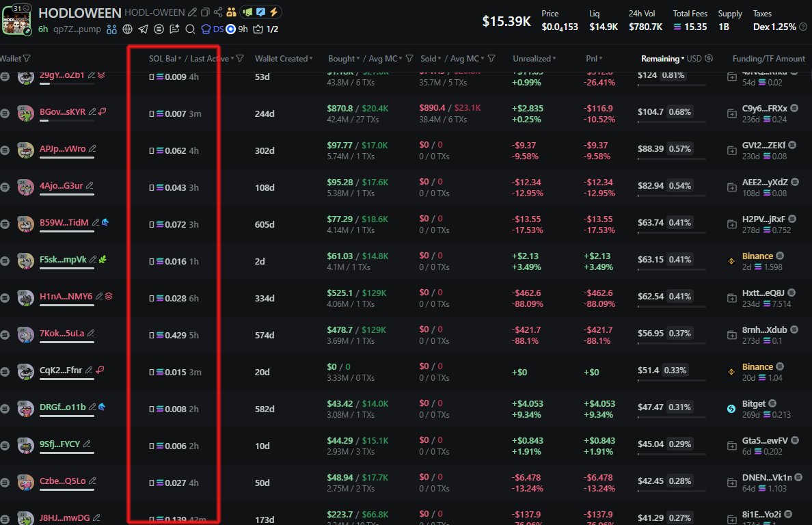Copy the token name using the copy icon
The width and height of the screenshot is (812, 525).
pyautogui.click(x=205, y=12)
